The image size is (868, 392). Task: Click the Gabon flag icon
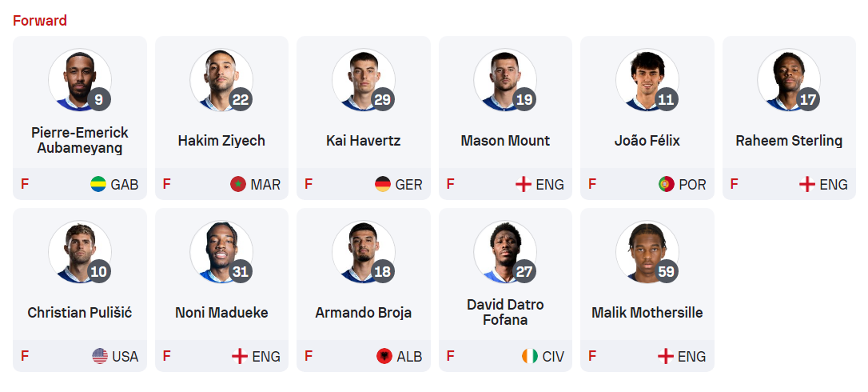click(x=99, y=184)
